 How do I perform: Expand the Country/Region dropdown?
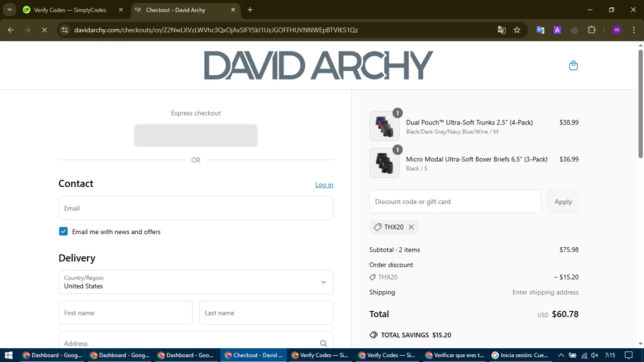coord(196,282)
